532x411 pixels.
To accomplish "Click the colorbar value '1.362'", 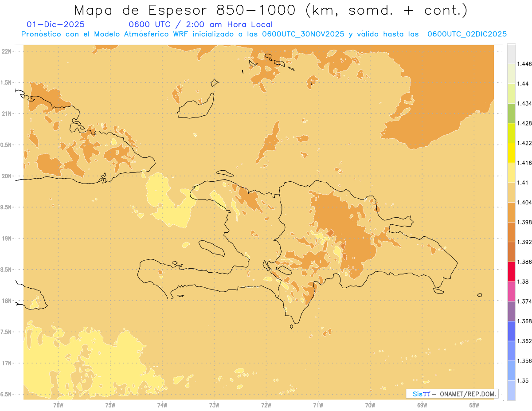I will 524,341.
